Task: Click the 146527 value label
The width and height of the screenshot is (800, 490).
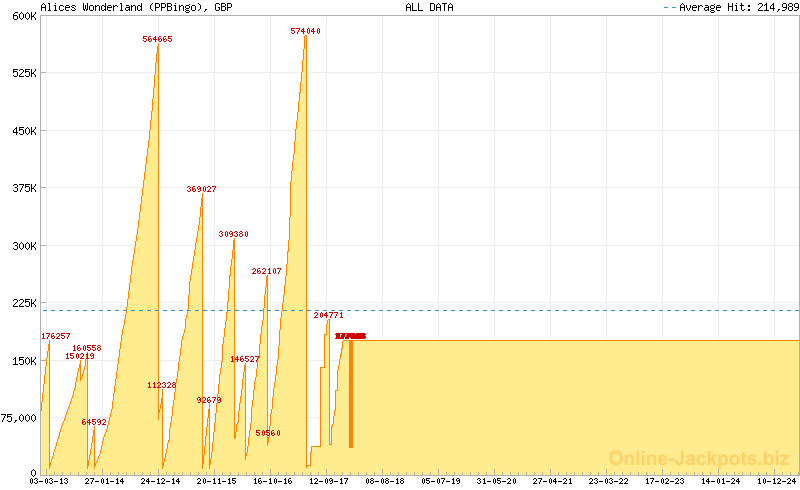Action: (x=244, y=359)
